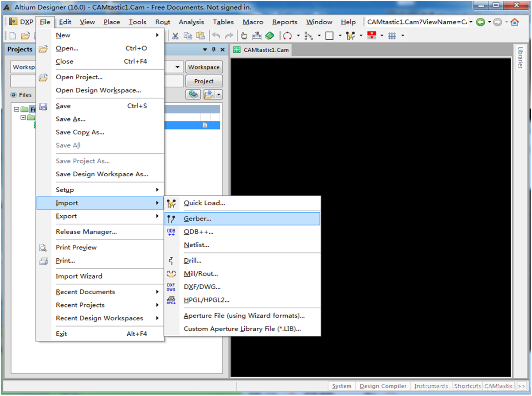Viewport: 532px width, 396px height.
Task: Click Import Wizard menu entry
Action: click(x=100, y=276)
